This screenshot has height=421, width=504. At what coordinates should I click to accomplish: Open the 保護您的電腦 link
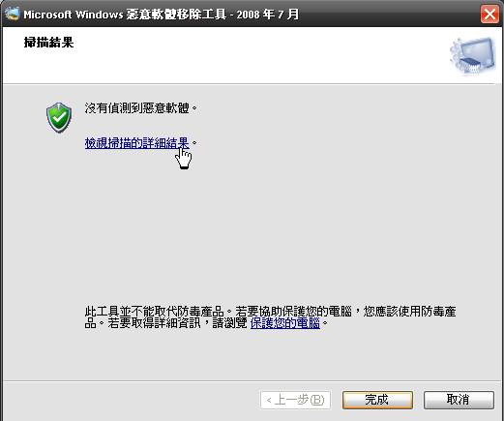pyautogui.click(x=285, y=323)
